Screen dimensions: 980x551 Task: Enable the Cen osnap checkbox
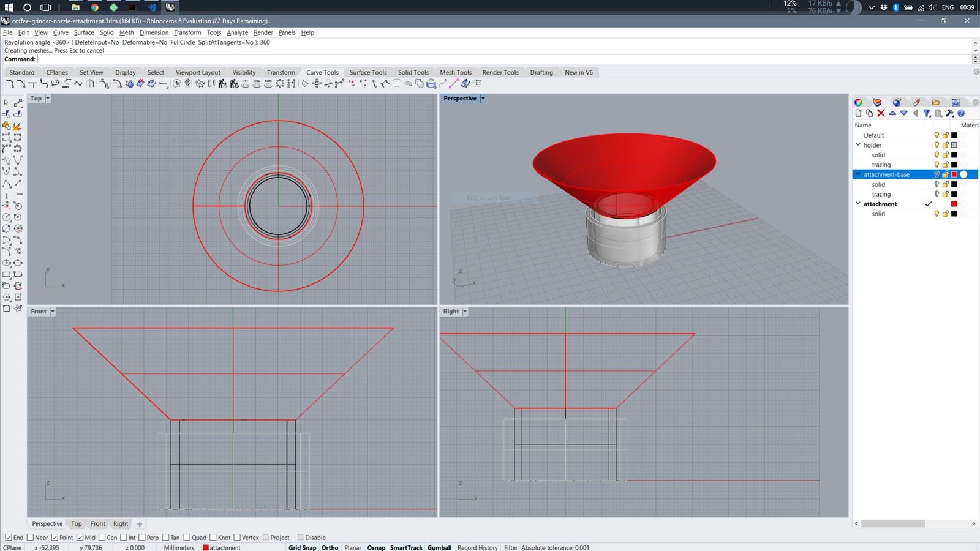click(x=102, y=538)
